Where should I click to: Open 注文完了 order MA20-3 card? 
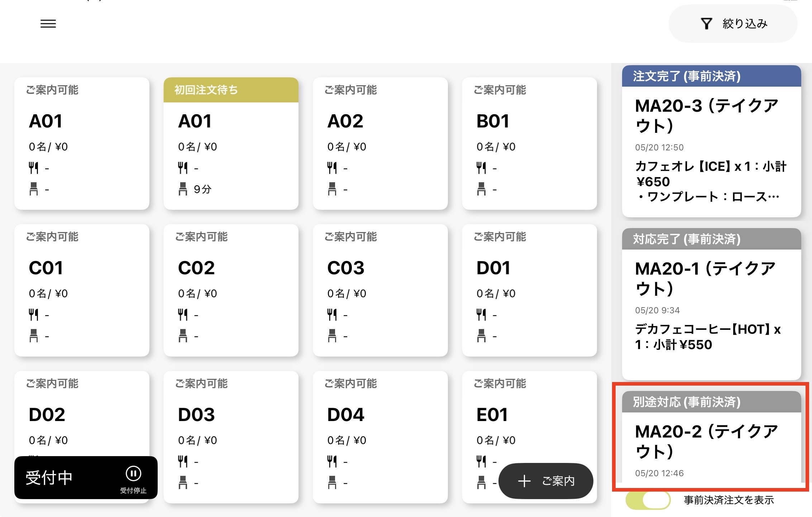[x=711, y=141]
